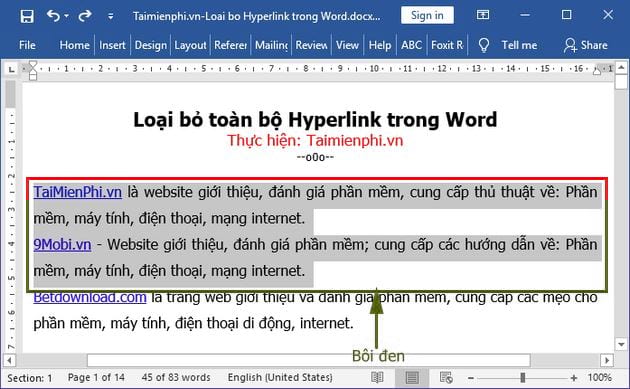Click the Tell me lightbulb icon
The height and width of the screenshot is (389, 630).
pyautogui.click(x=484, y=45)
